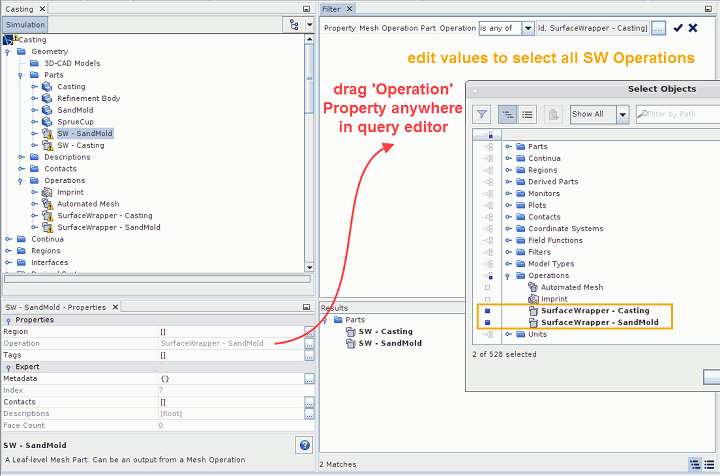Toggle the SurfaceWrapper - SandMold selection checkbox
Screen dimensions: 720x476
[x=488, y=323]
